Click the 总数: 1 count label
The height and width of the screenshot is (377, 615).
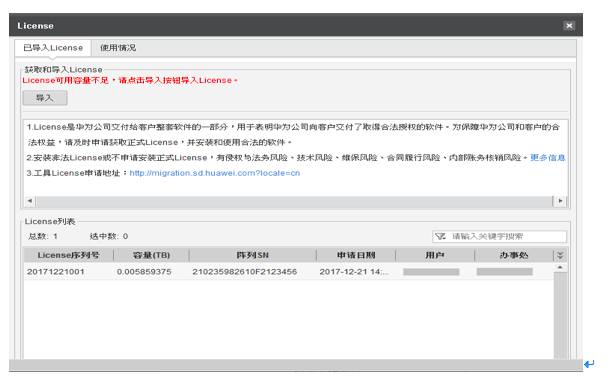[43, 237]
